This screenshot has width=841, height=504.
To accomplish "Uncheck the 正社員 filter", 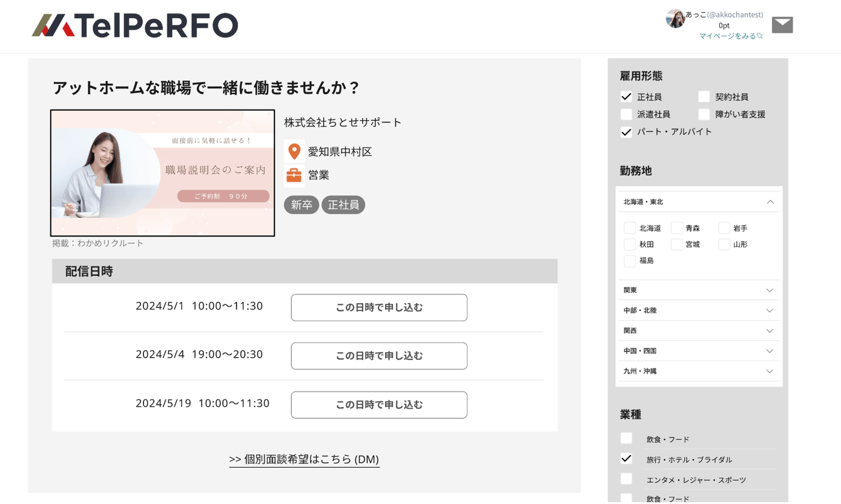I will (x=626, y=96).
